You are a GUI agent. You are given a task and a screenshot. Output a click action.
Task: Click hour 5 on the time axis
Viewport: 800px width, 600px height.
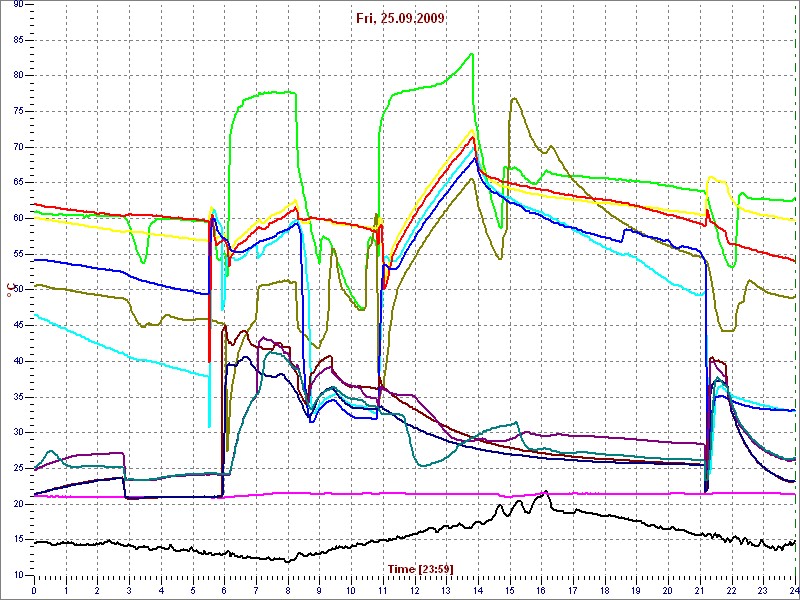[192, 589]
